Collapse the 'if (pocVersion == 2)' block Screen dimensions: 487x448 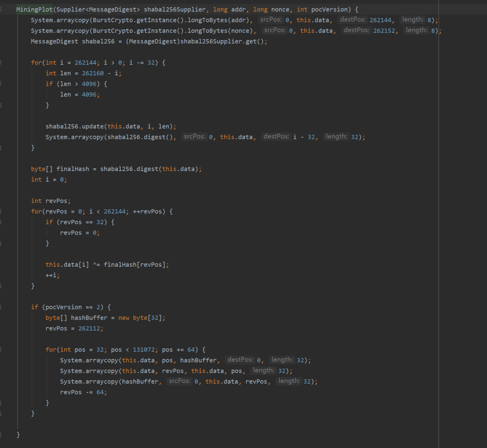coord(1,307)
